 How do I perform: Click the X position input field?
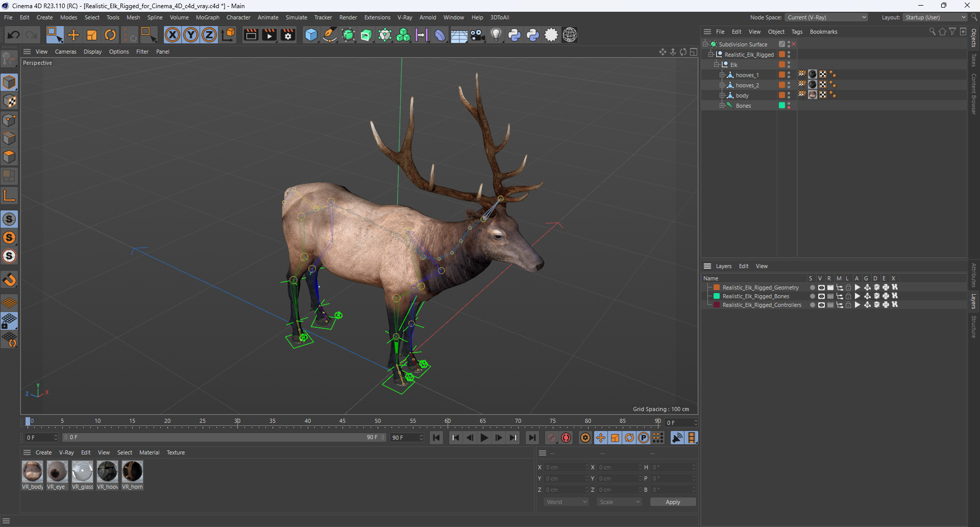tap(566, 467)
